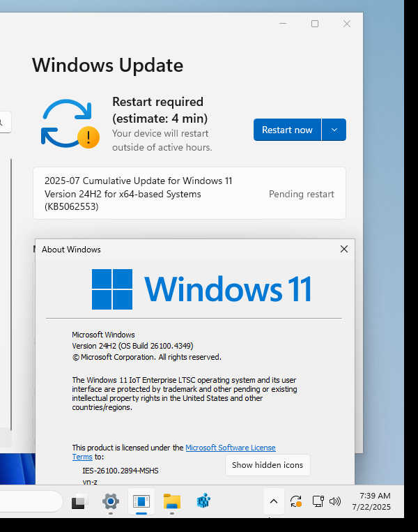Open the Registry Editor taskbar icon

click(x=203, y=501)
